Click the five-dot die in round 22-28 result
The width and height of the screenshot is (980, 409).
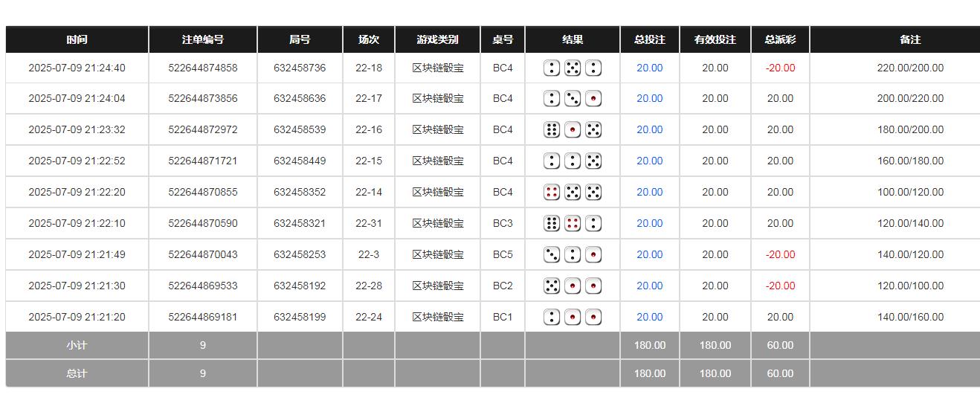[552, 286]
